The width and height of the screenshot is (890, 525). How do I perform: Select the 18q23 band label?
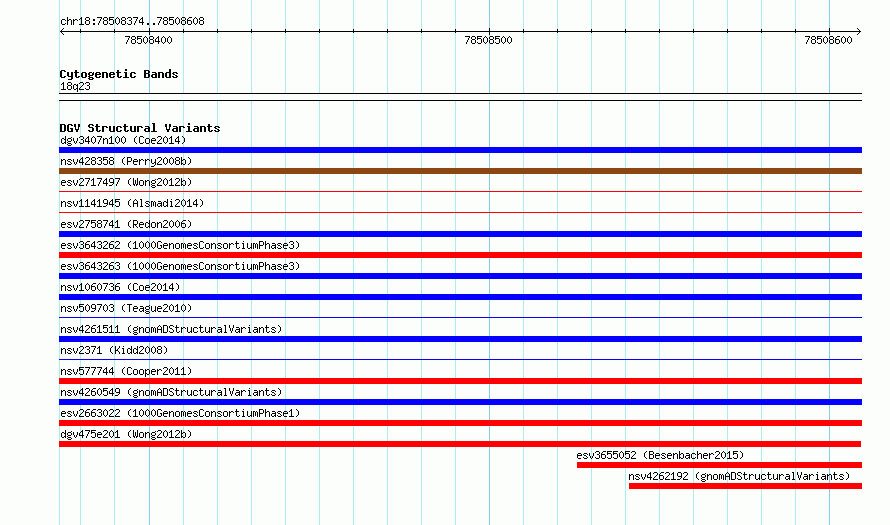pos(75,86)
